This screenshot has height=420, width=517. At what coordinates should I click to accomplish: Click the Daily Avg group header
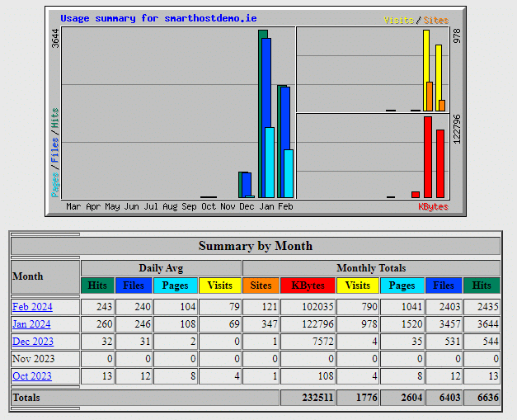coord(161,268)
